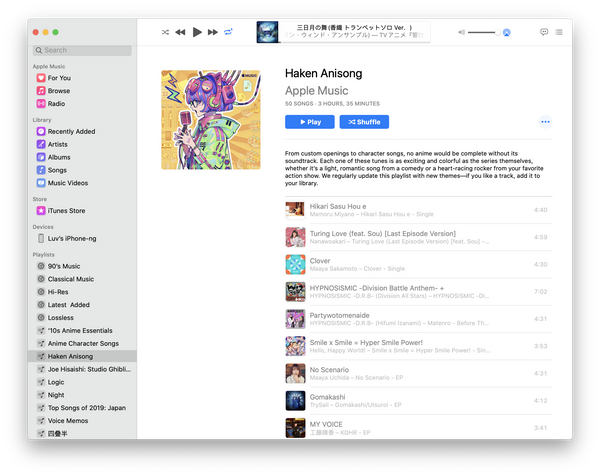Select the song MY VOICE
Screen dimensions: 600x476
[419, 428]
